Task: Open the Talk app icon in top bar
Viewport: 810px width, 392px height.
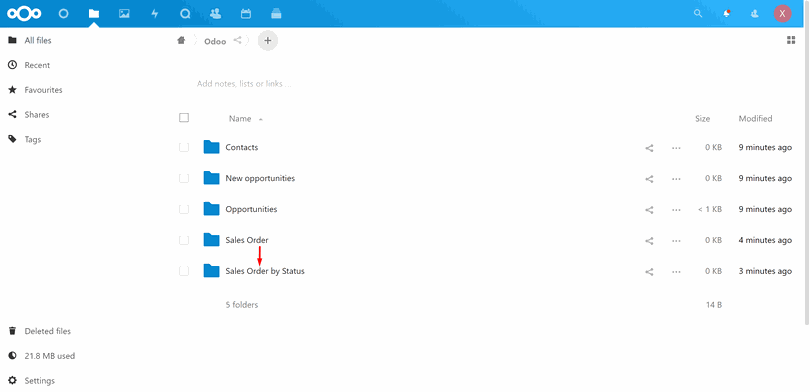Action: click(x=185, y=14)
